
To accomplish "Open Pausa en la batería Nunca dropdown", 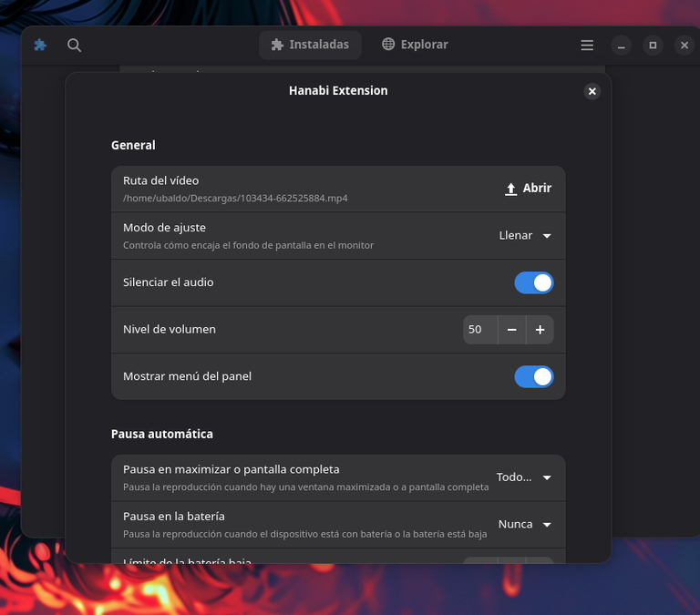I will click(x=525, y=525).
